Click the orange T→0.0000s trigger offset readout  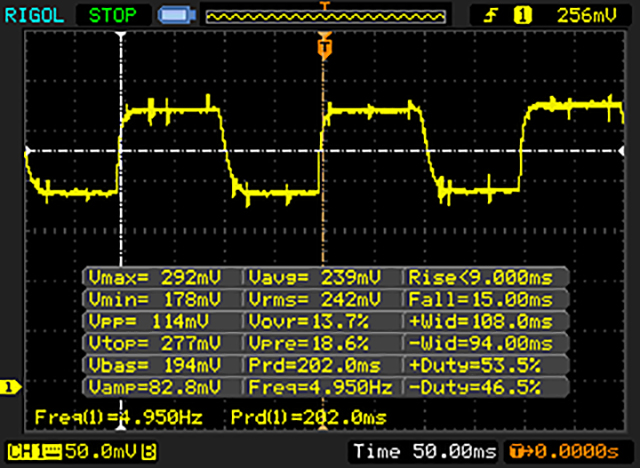564,451
